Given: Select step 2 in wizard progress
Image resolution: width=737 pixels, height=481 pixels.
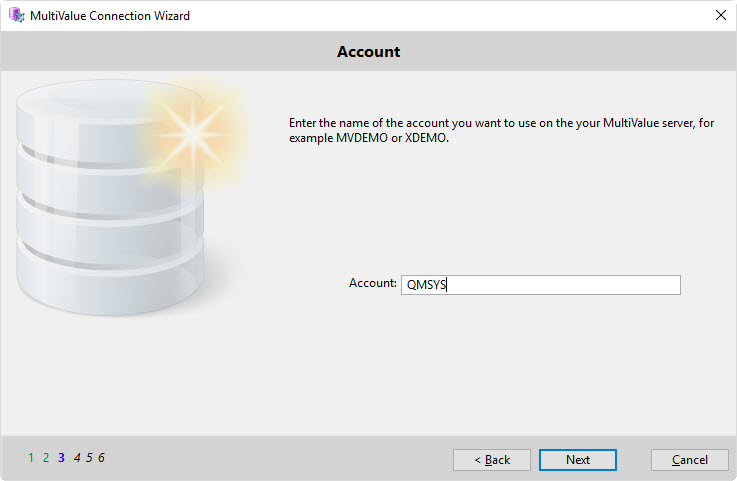Looking at the screenshot, I should click(46, 457).
